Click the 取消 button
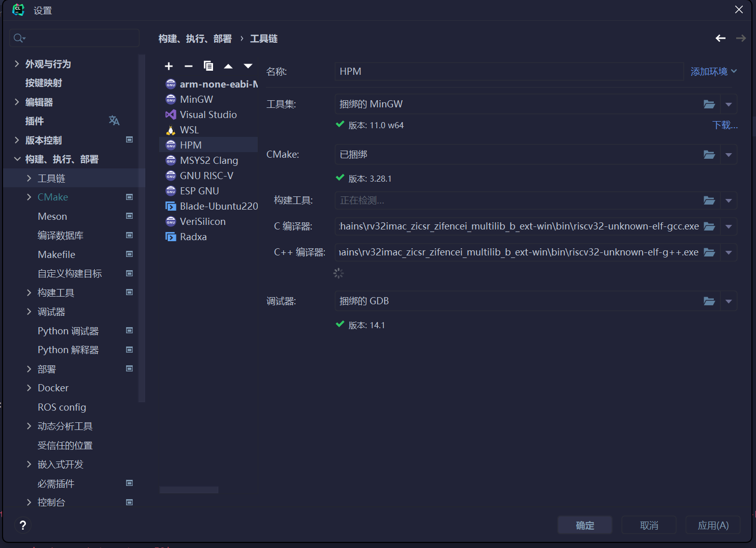The height and width of the screenshot is (548, 756). [x=649, y=525]
